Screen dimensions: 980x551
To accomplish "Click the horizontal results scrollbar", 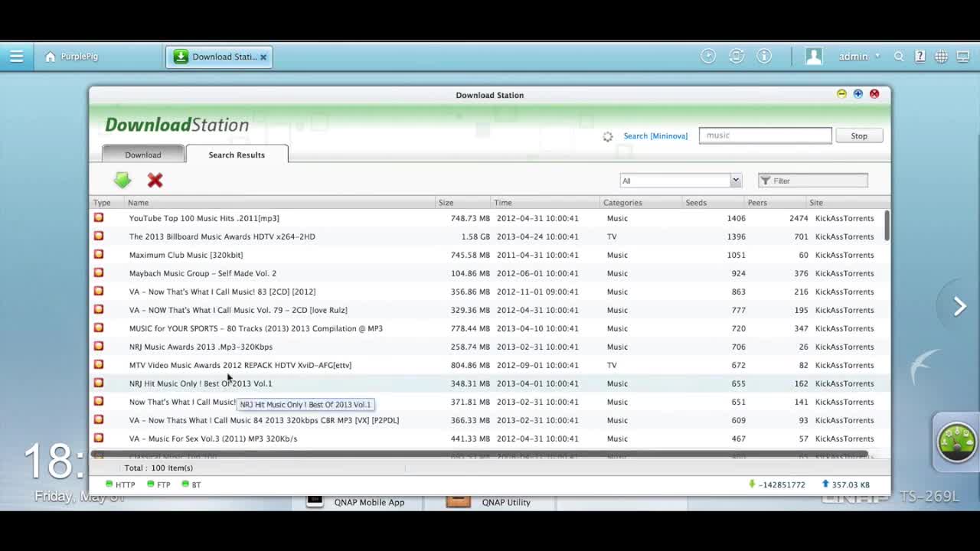I will point(479,454).
